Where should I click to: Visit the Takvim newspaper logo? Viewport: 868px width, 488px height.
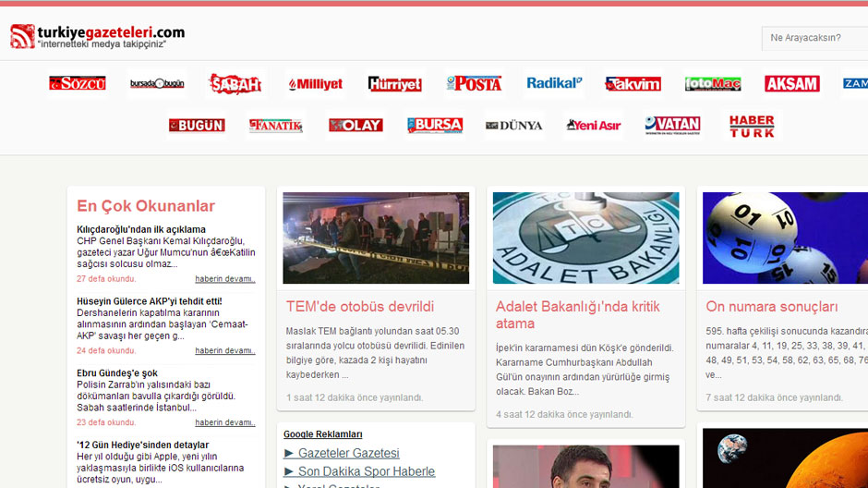click(633, 83)
